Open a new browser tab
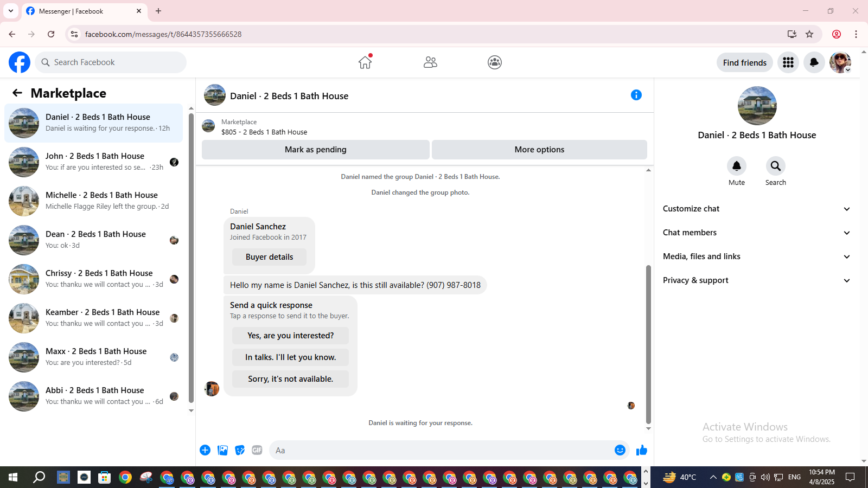The width and height of the screenshot is (868, 488). 158,11
